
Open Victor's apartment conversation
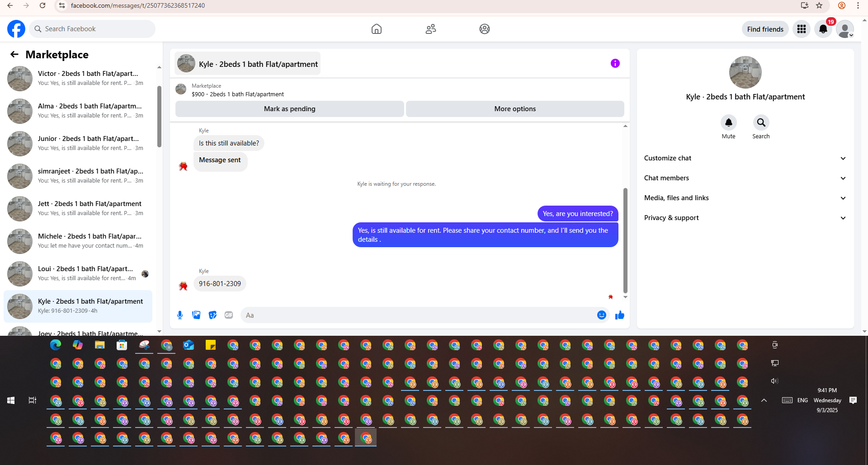tap(78, 78)
